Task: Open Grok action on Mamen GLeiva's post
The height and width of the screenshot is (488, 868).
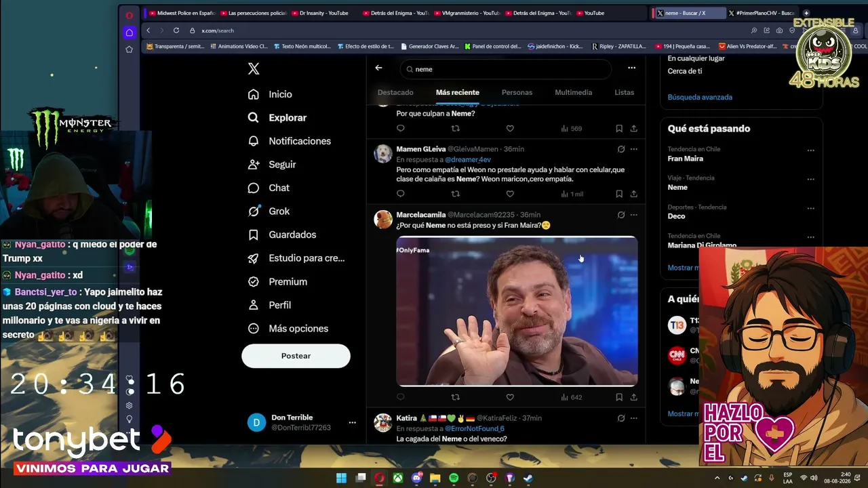Action: pos(621,149)
